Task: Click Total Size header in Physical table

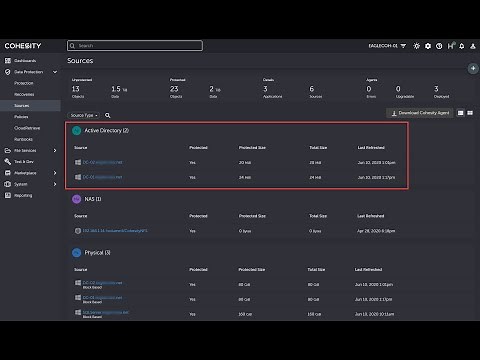Action: pos(316,269)
